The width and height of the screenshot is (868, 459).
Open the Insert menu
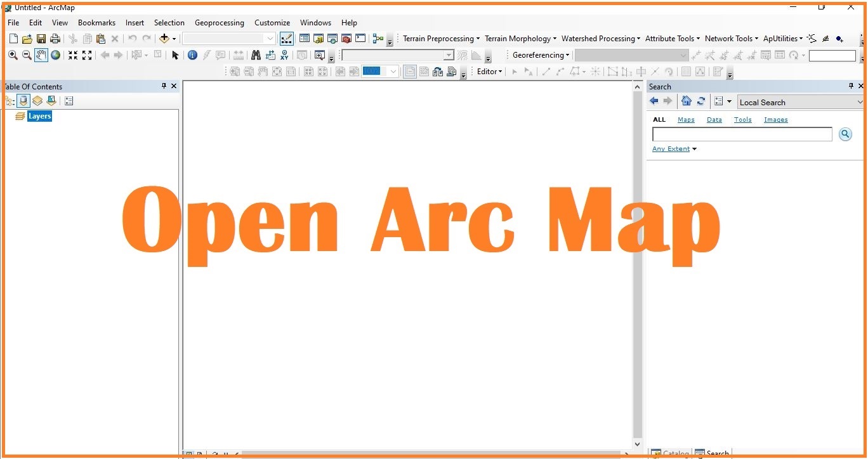135,22
